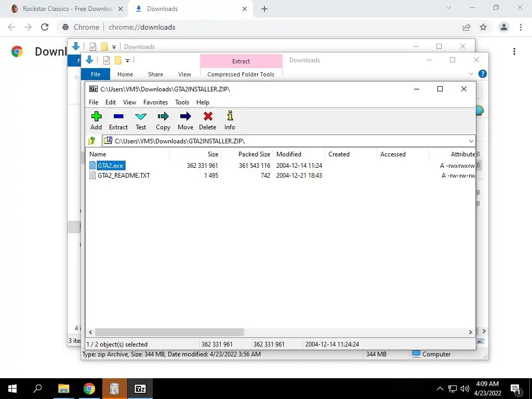Go up one folder level in 7-Zip
The image size is (532, 399).
pyautogui.click(x=92, y=141)
